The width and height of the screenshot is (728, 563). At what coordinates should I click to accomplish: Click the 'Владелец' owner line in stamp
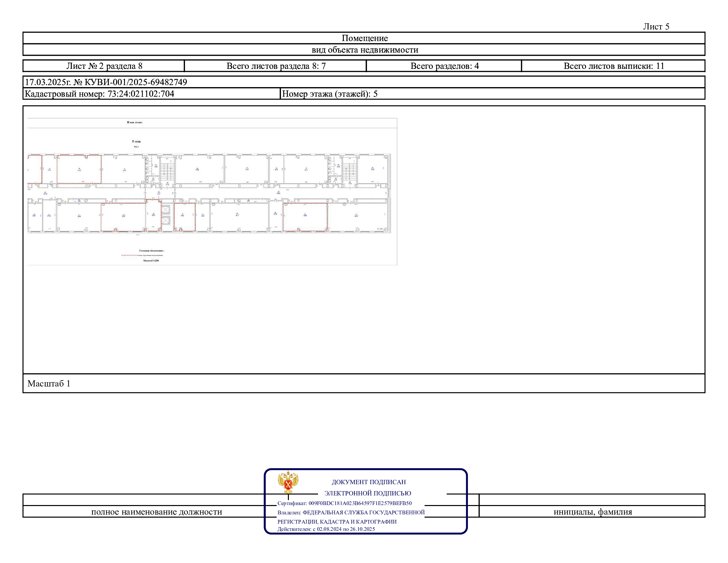click(351, 512)
